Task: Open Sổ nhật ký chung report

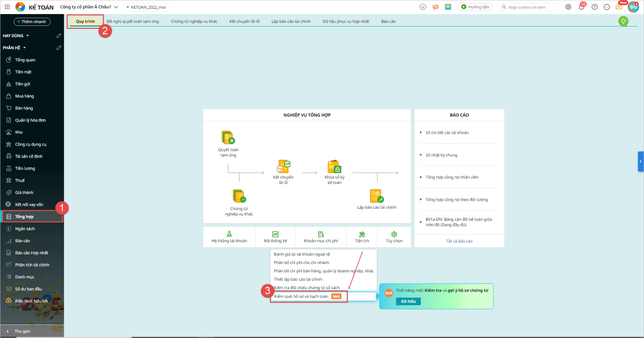Action: click(441, 155)
